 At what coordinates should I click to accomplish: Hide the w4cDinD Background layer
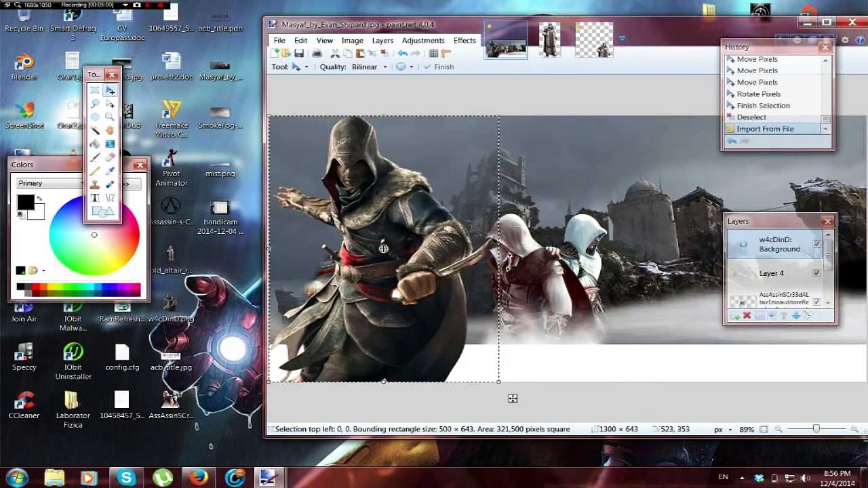(x=816, y=244)
